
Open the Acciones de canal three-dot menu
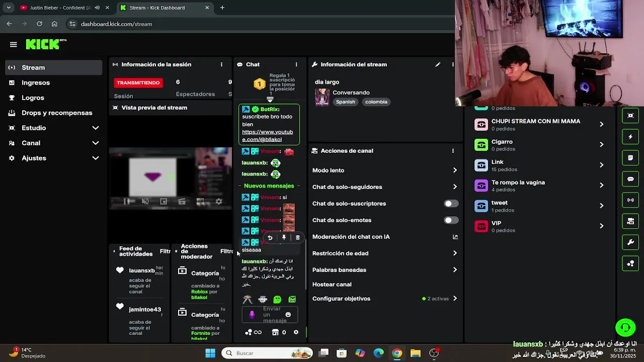tap(453, 151)
